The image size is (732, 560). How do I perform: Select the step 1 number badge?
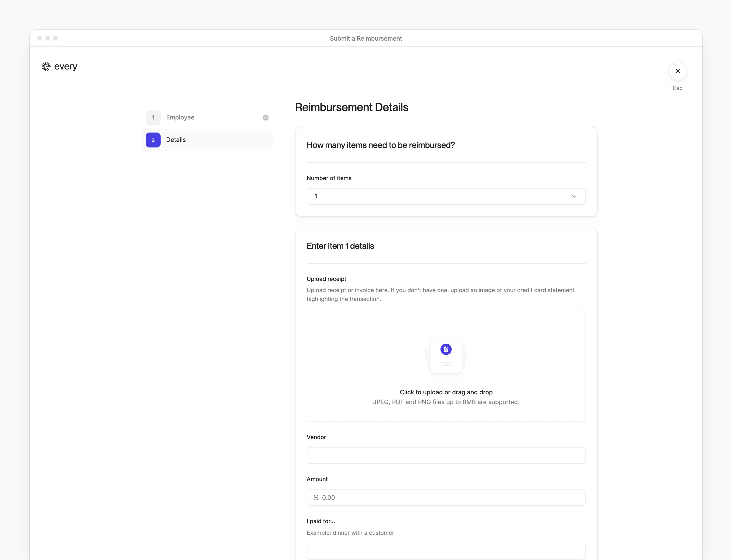click(x=153, y=118)
